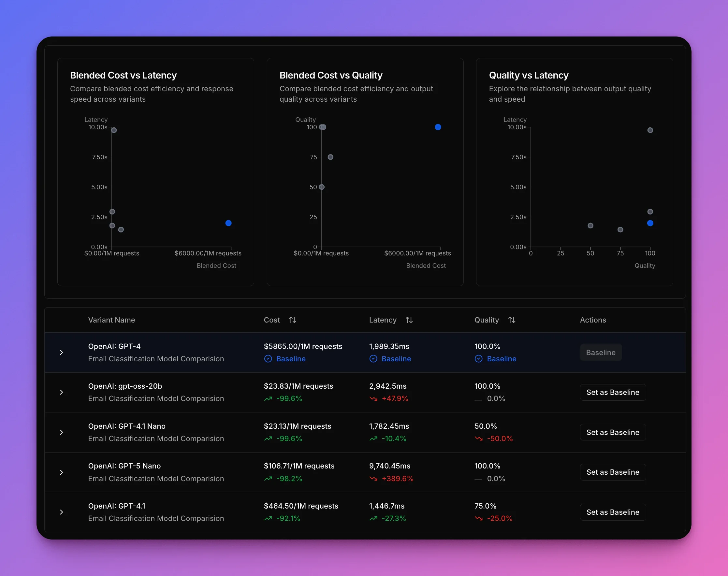Image resolution: width=728 pixels, height=576 pixels.
Task: Sort table by Cost column arrows
Action: coord(292,320)
